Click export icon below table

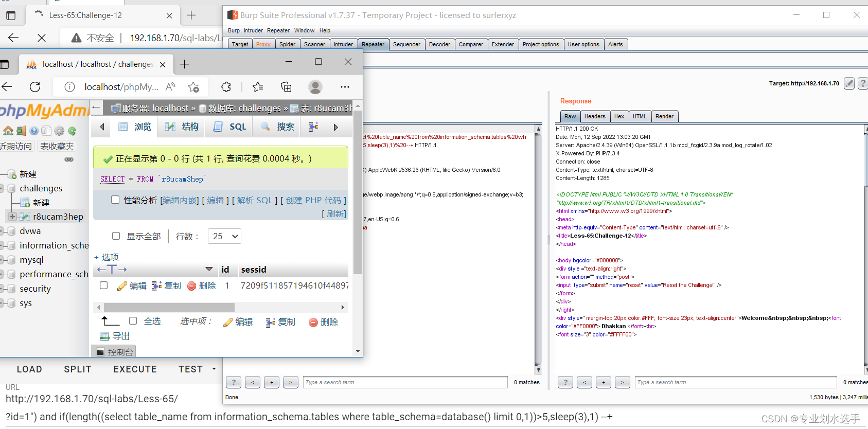(104, 336)
